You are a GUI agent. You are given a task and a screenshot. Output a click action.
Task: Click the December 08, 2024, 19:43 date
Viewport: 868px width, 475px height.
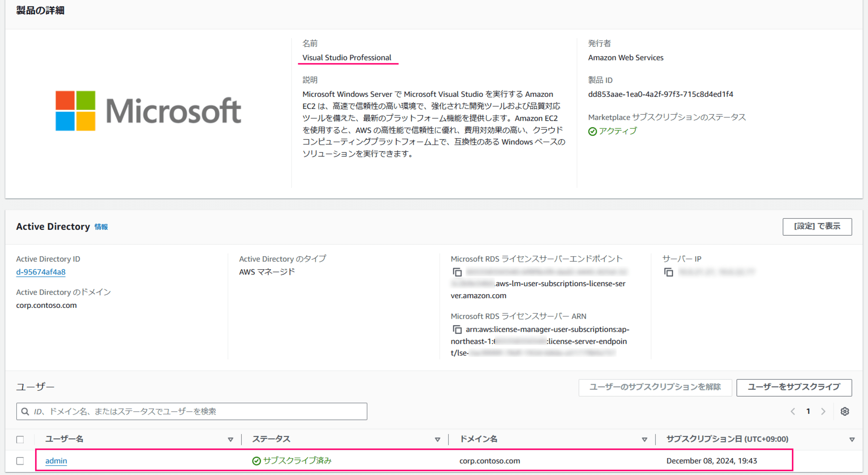[x=712, y=461]
